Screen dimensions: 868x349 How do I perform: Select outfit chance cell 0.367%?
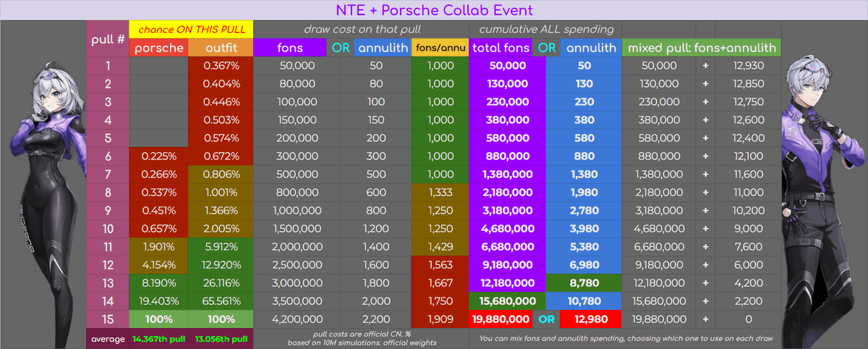(x=221, y=65)
